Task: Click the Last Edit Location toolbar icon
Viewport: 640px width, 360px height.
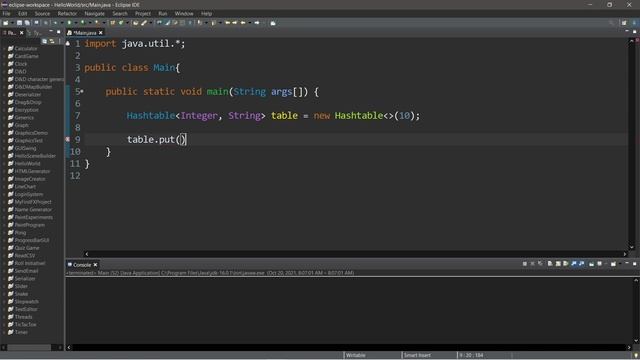Action: click(x=227, y=23)
